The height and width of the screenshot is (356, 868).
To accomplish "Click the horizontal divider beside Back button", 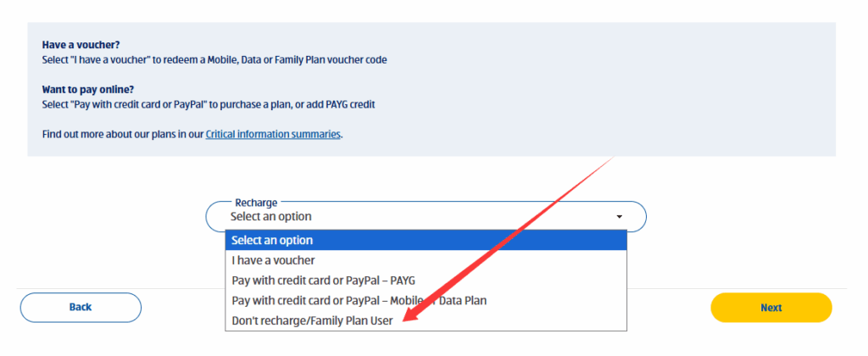I will (170, 289).
